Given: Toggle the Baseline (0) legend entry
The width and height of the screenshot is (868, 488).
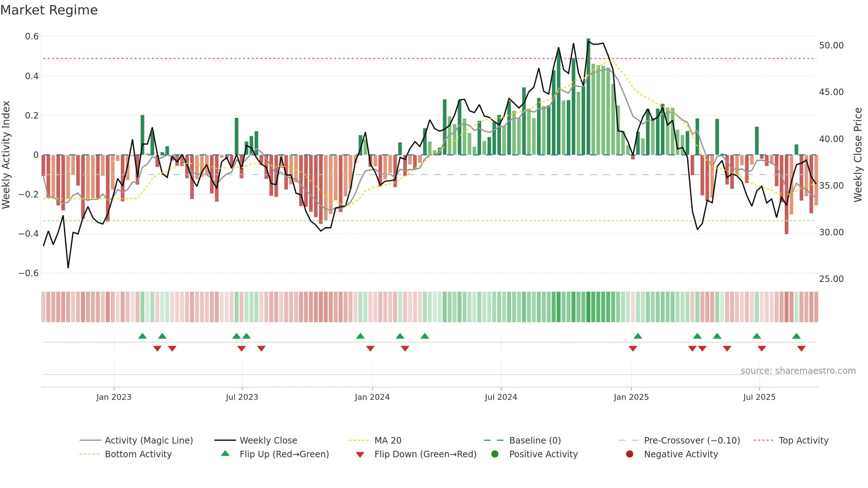Looking at the screenshot, I should [x=522, y=440].
